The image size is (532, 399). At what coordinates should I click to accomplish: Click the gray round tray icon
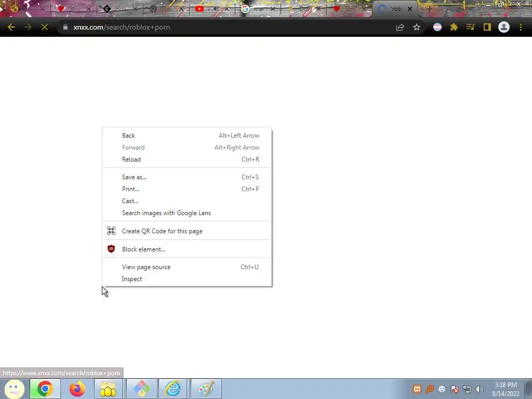tap(442, 389)
